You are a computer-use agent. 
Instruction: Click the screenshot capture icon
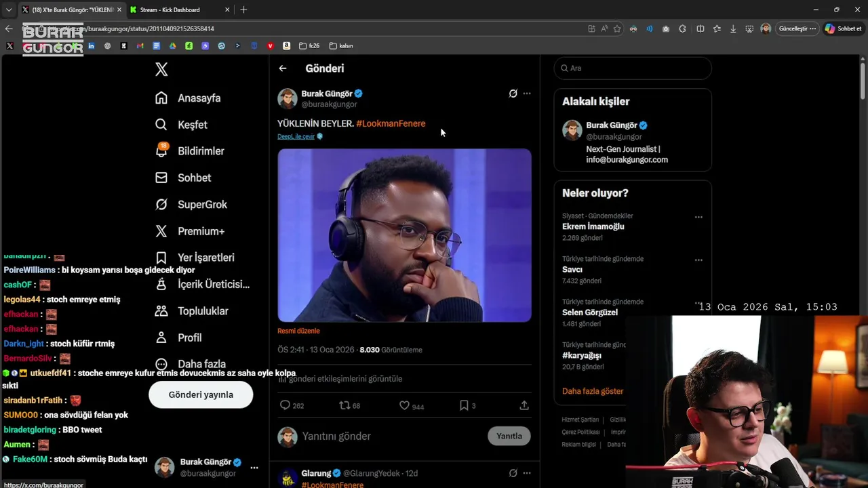click(749, 29)
